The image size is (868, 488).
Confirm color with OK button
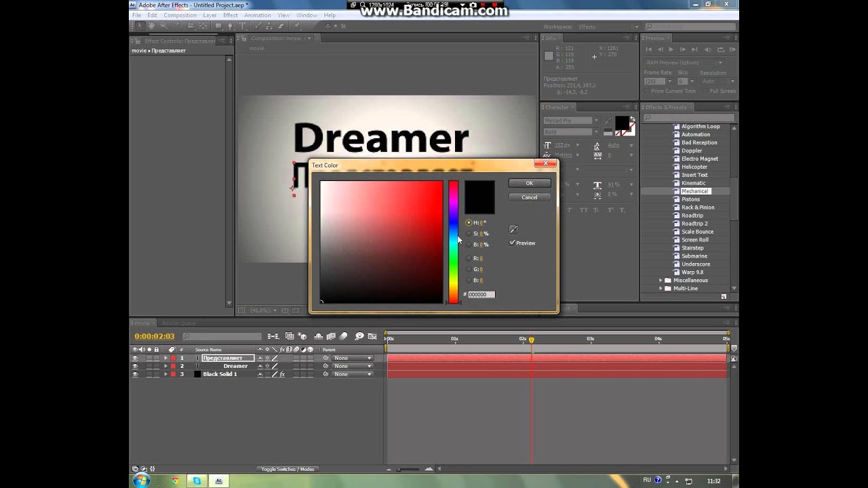(x=530, y=183)
